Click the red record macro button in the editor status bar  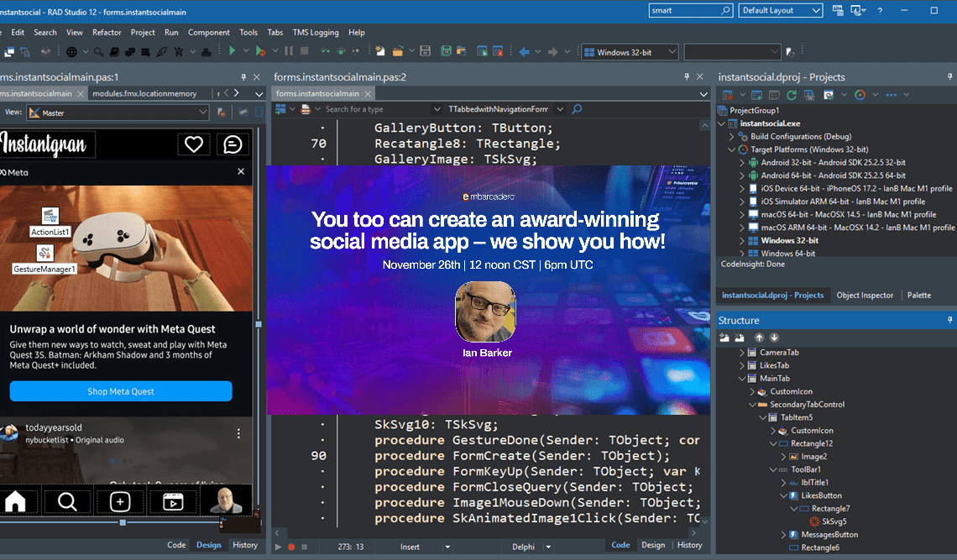(x=291, y=547)
